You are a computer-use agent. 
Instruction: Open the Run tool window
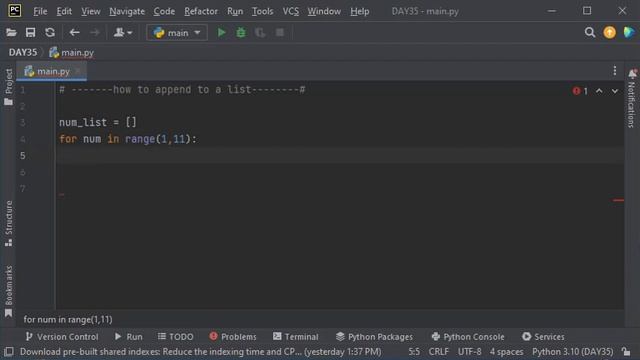coord(129,337)
